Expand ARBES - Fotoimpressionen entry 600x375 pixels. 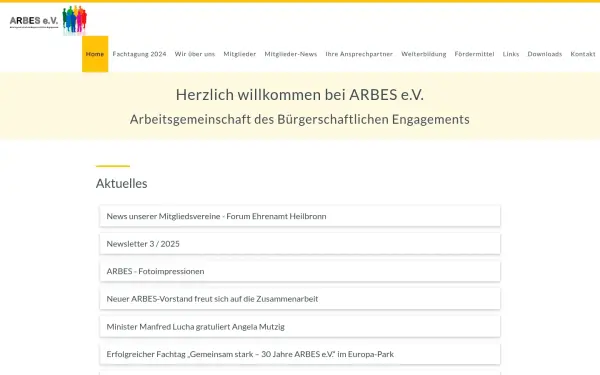(300, 271)
